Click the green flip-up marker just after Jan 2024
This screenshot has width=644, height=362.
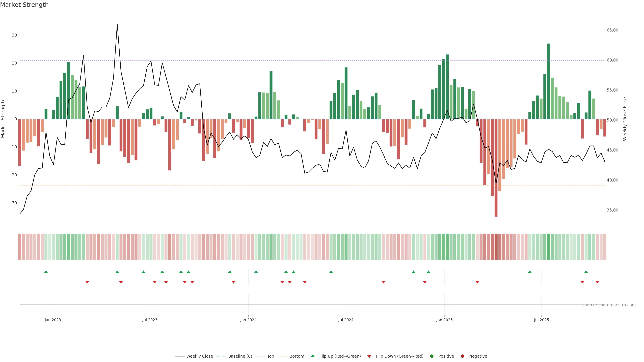[256, 272]
